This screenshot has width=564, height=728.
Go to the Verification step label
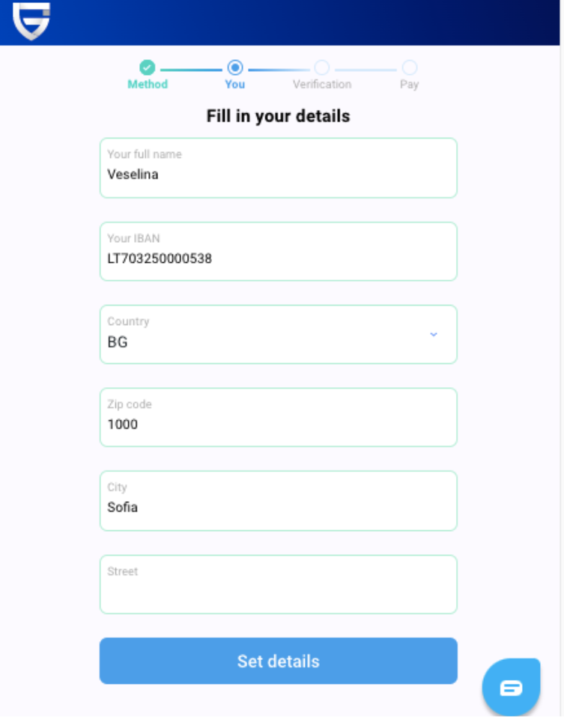[x=322, y=85]
